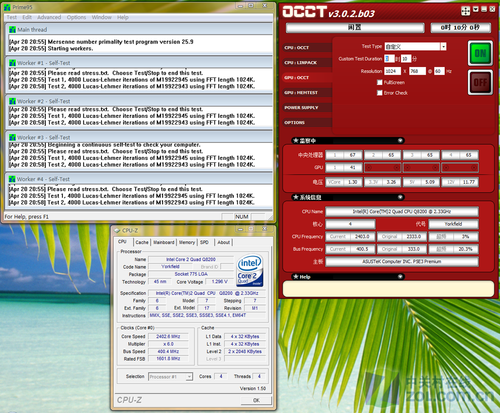
Task: Collapse the OCCT Help section arrow
Action: click(400, 277)
